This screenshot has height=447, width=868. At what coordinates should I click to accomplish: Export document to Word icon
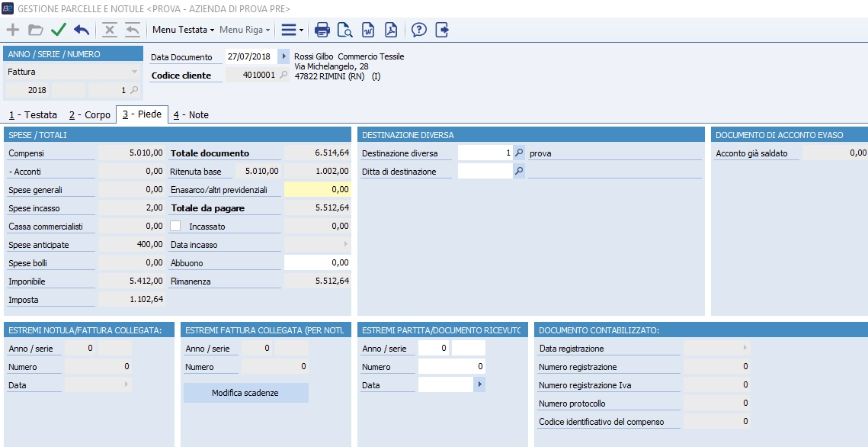click(367, 30)
